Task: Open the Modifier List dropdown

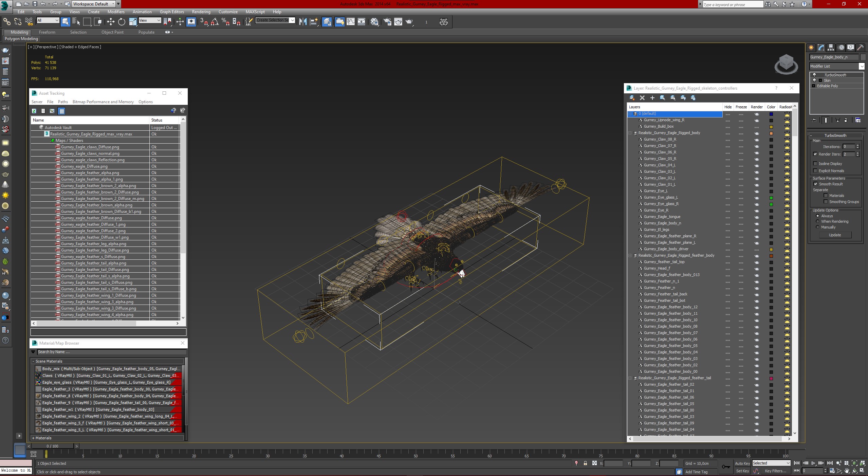Action: 862,66
